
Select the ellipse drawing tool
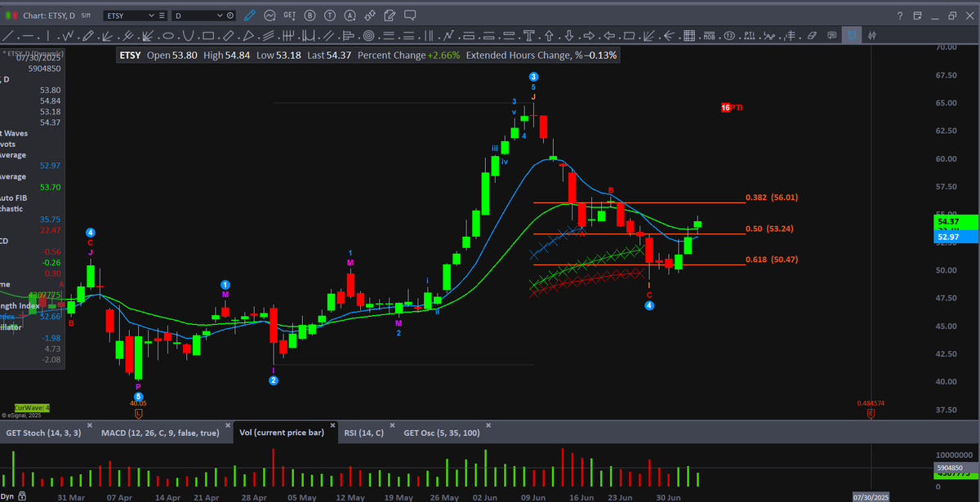pos(168,35)
